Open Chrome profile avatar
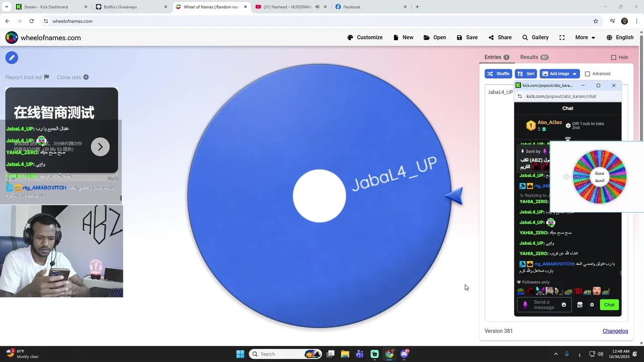Viewport: 644px width, 362px height. 624,21
